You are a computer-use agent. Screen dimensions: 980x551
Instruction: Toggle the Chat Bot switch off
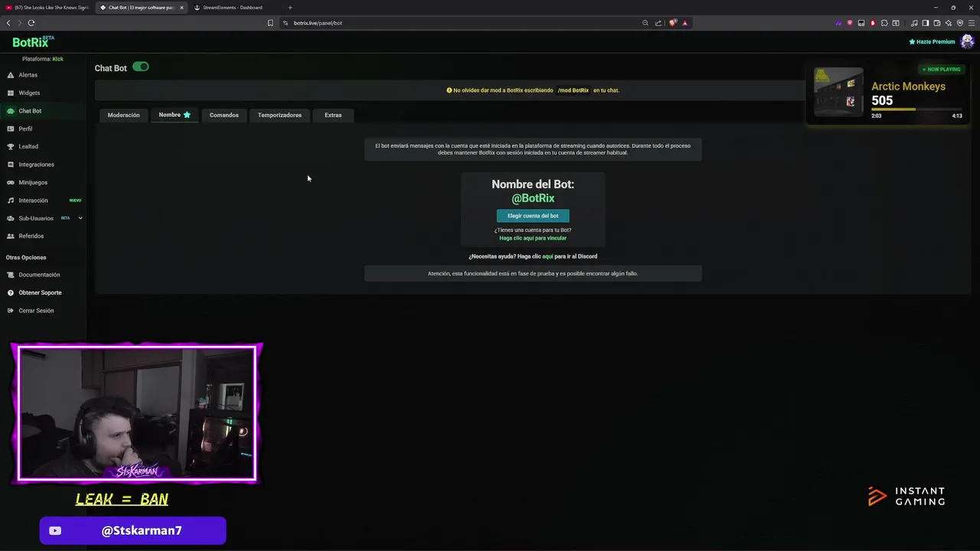coord(141,67)
